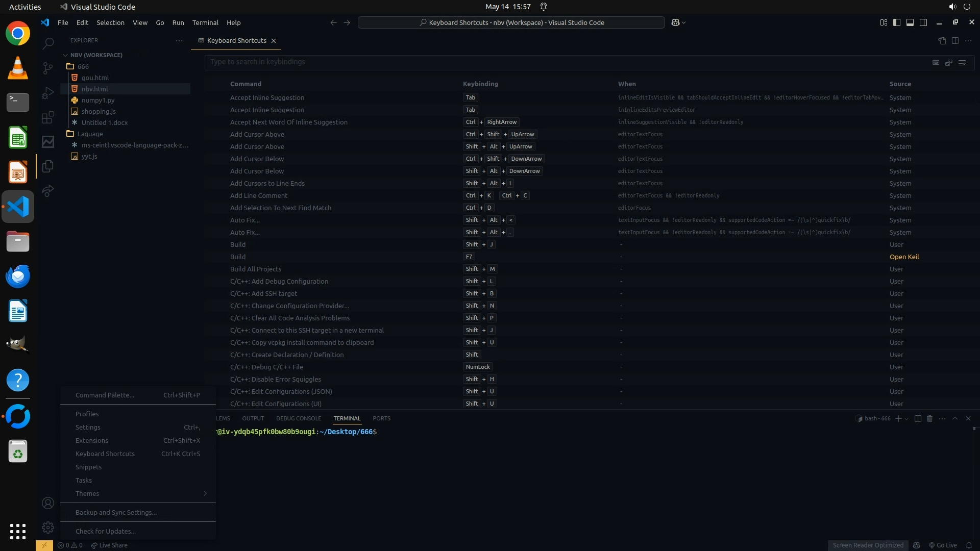Open the Extensions view icon
980x551 pixels.
click(x=48, y=118)
